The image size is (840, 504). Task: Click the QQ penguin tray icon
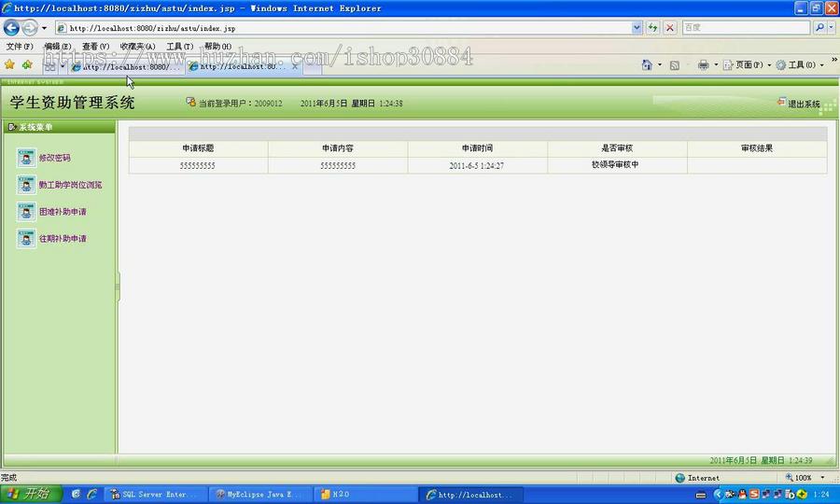[743, 495]
